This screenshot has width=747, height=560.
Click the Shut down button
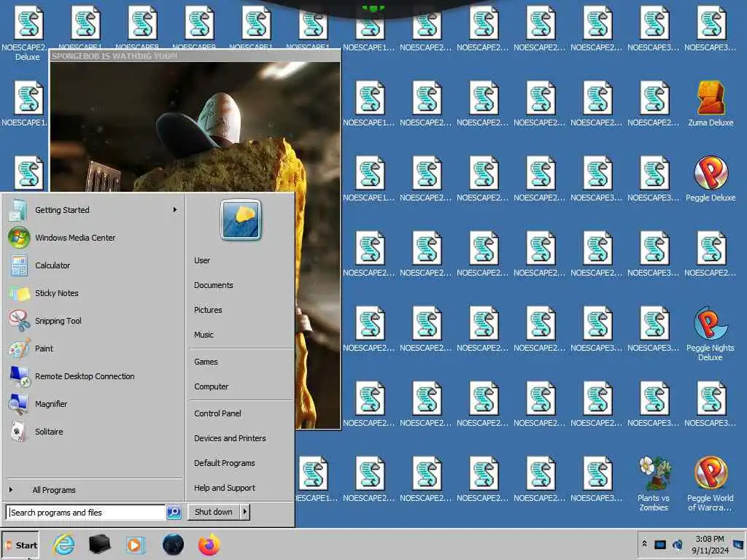click(x=214, y=512)
